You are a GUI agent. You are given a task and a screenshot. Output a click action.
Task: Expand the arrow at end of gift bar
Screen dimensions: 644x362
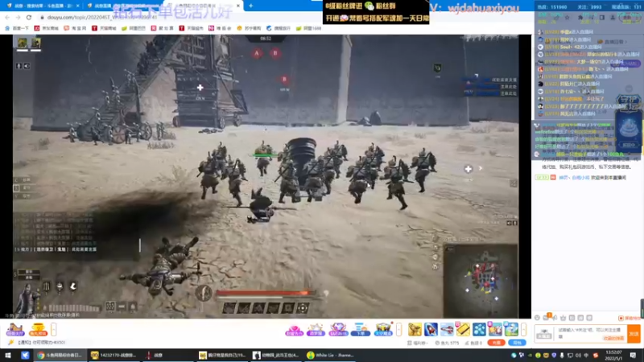click(523, 329)
